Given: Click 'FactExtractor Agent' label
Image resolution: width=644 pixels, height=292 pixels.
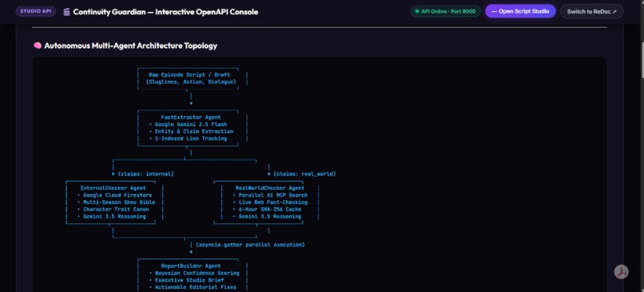Looking at the screenshot, I should (191, 117).
